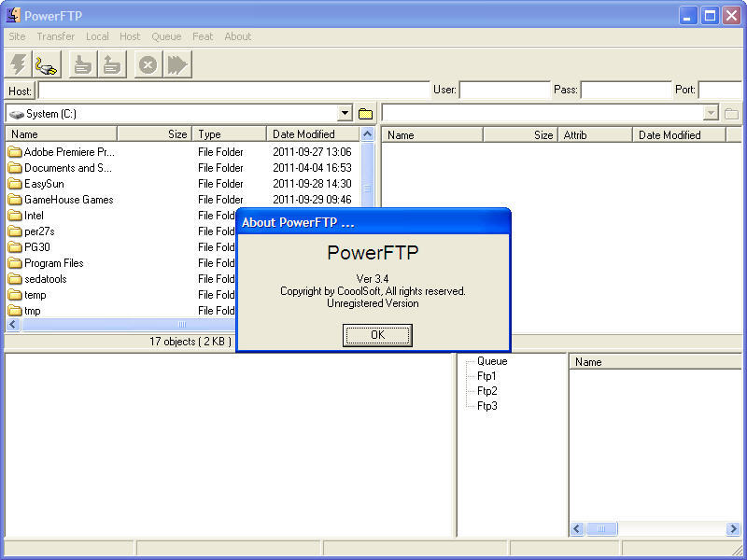Click the PG30 folder icon

(x=15, y=247)
